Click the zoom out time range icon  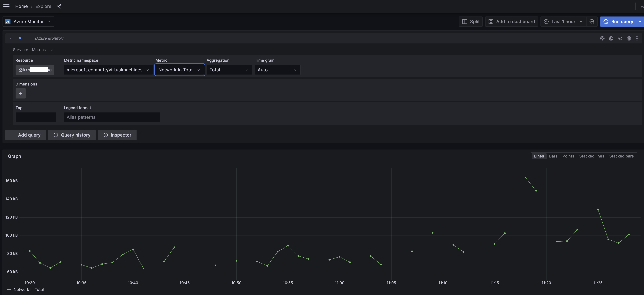(591, 21)
